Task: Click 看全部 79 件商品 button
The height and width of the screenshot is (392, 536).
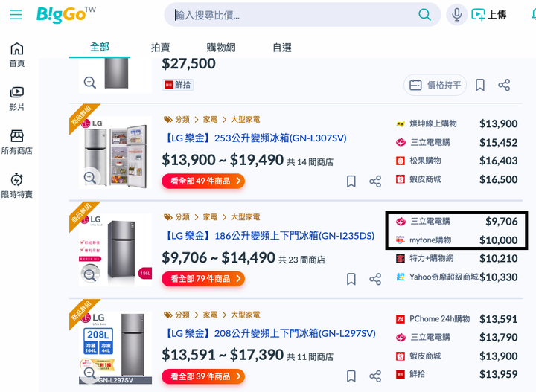Action: (x=203, y=279)
